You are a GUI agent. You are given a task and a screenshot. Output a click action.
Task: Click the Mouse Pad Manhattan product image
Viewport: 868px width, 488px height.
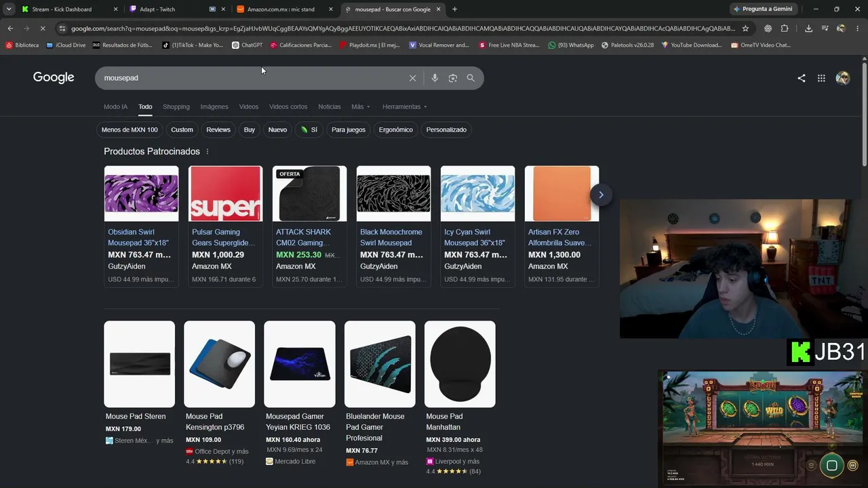460,364
